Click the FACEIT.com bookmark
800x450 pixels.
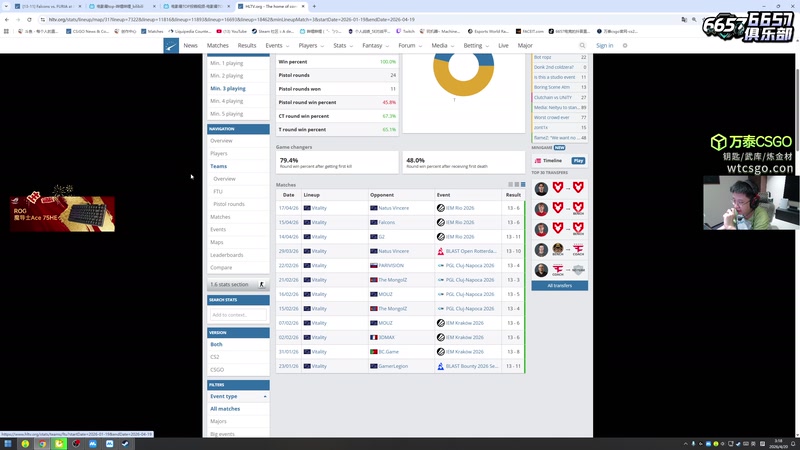pyautogui.click(x=529, y=31)
